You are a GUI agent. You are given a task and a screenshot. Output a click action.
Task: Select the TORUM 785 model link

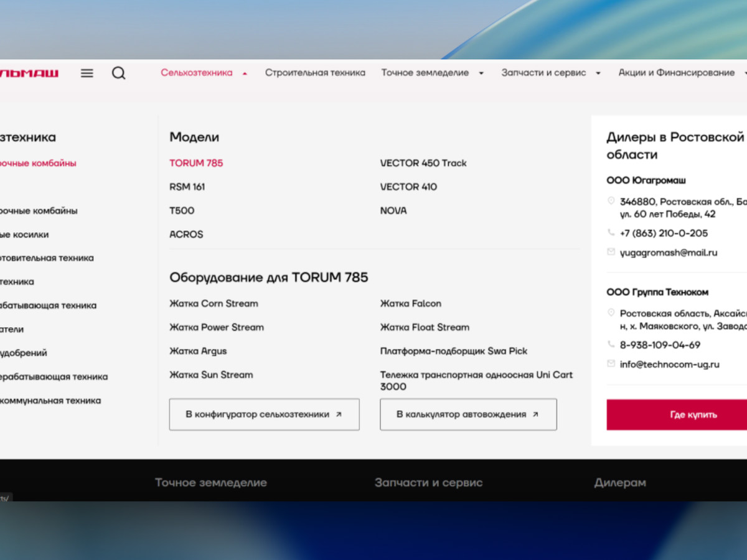click(x=196, y=163)
